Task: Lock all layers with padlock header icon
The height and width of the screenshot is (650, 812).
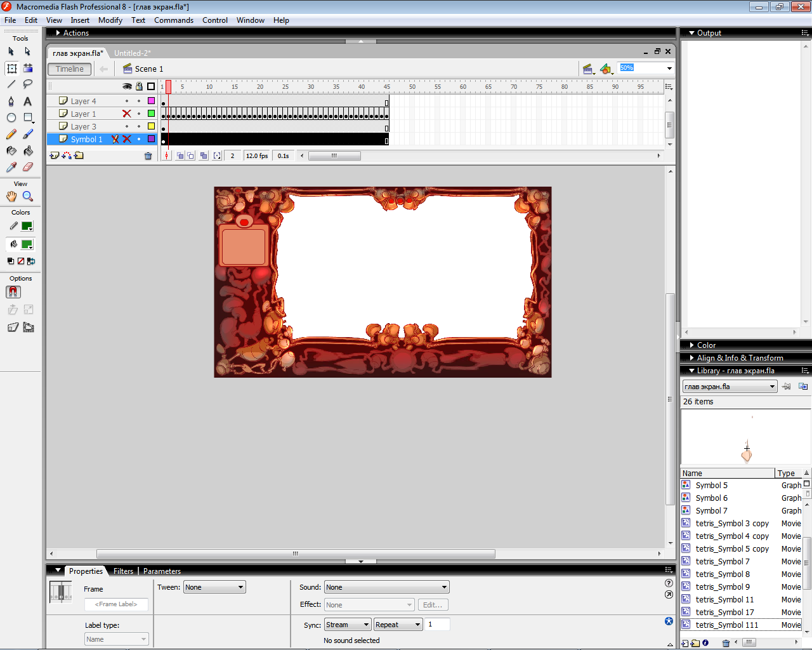Action: [139, 86]
